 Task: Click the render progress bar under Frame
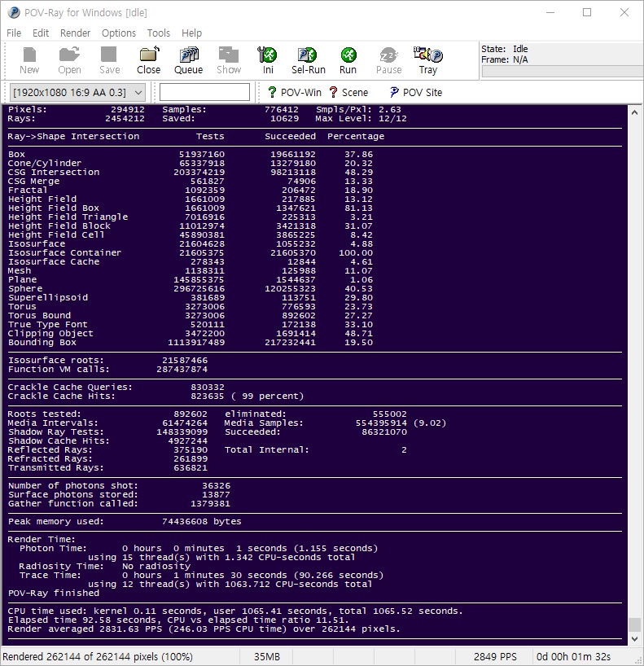[563, 72]
